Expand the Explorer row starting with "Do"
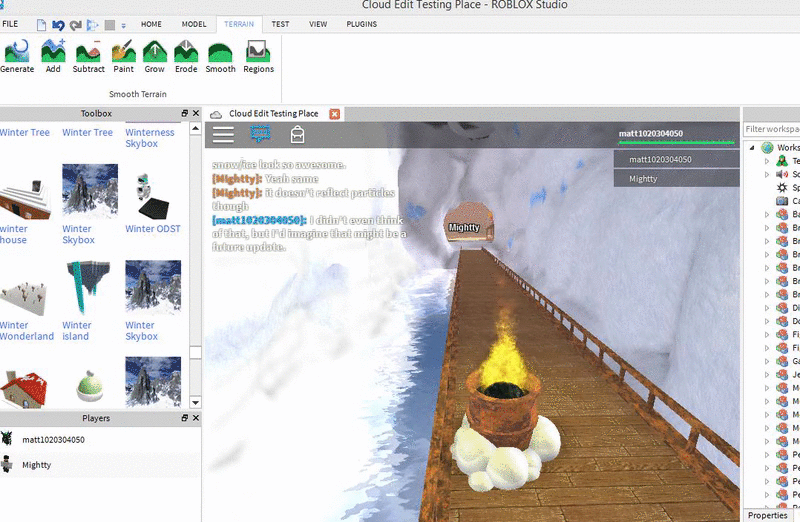This screenshot has height=522, width=800. (x=766, y=321)
